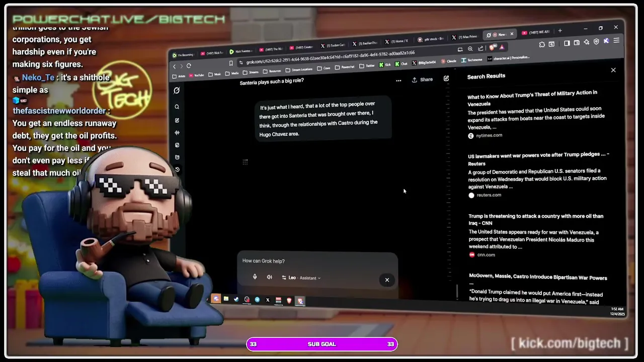Open chat history icon in Grok sidebar

click(177, 169)
